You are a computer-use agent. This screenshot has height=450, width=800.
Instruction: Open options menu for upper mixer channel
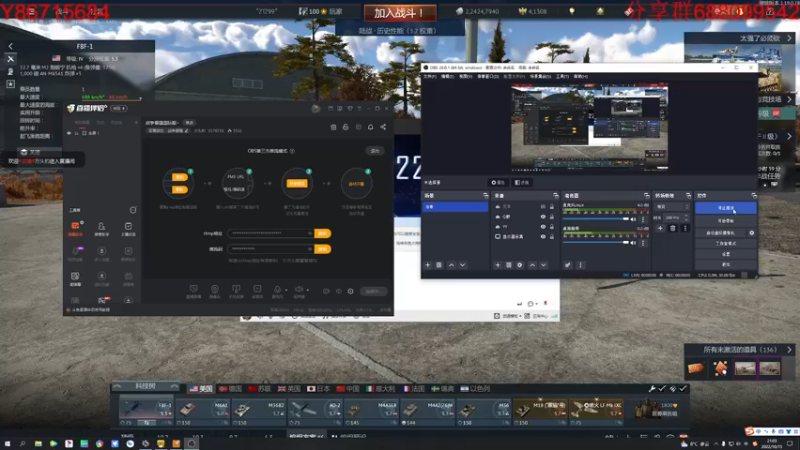point(643,219)
